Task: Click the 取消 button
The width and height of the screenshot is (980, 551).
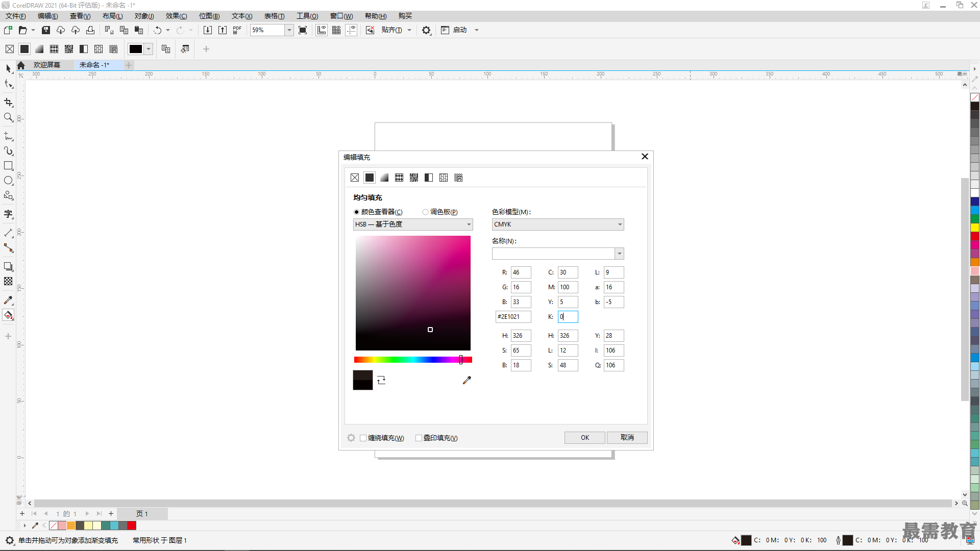Action: 627,438
